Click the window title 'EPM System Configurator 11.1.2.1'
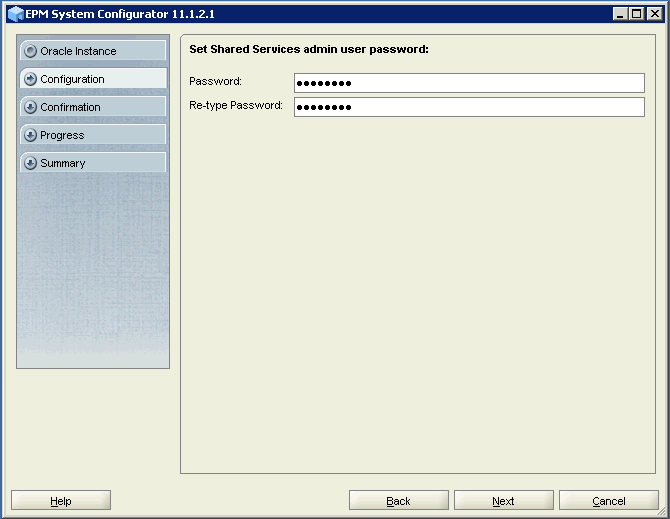This screenshot has width=670, height=519. pyautogui.click(x=120, y=14)
